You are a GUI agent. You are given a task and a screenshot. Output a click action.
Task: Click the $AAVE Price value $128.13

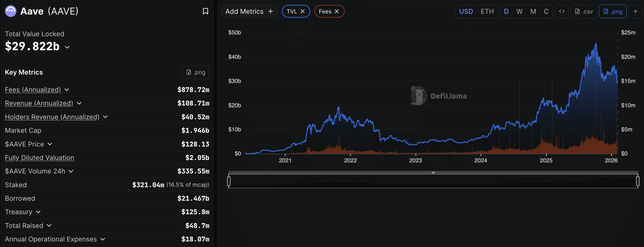[195, 144]
